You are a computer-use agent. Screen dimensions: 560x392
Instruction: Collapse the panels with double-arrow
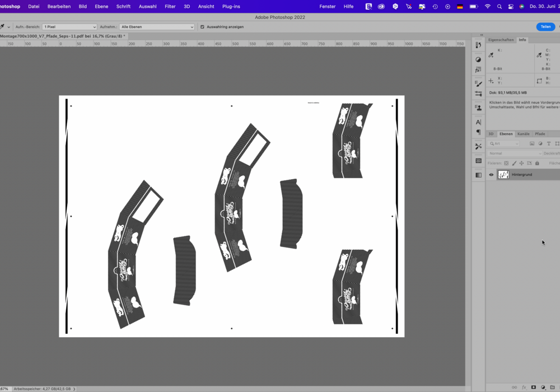(482, 35)
